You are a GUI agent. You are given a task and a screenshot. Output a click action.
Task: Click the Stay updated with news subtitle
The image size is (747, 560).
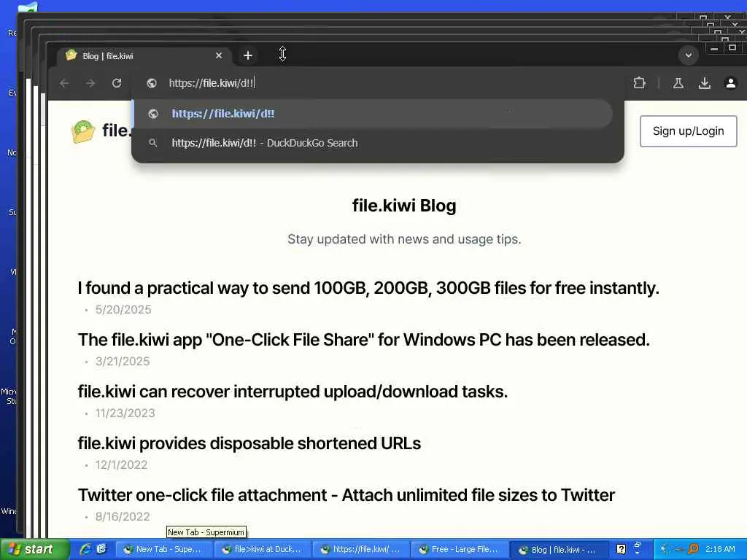pos(404,239)
